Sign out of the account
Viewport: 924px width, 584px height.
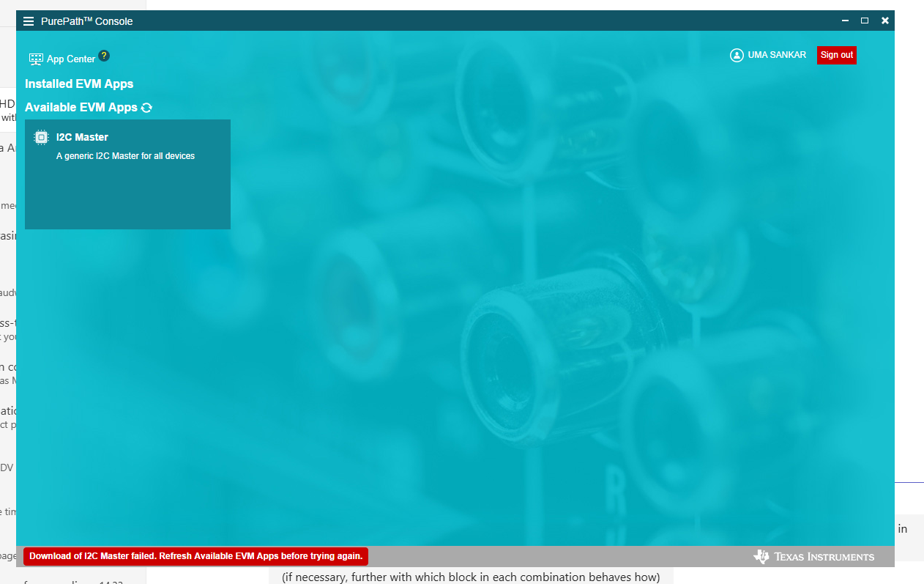click(x=836, y=55)
